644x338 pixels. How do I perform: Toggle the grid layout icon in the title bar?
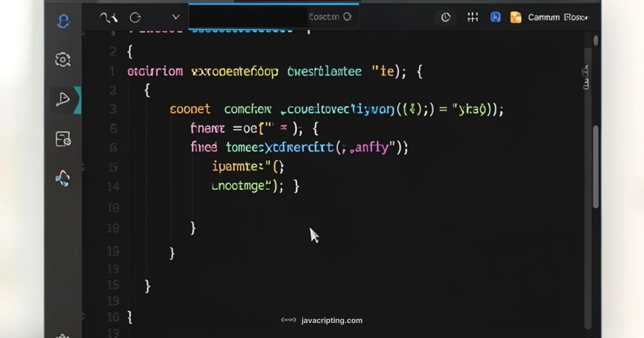[472, 17]
